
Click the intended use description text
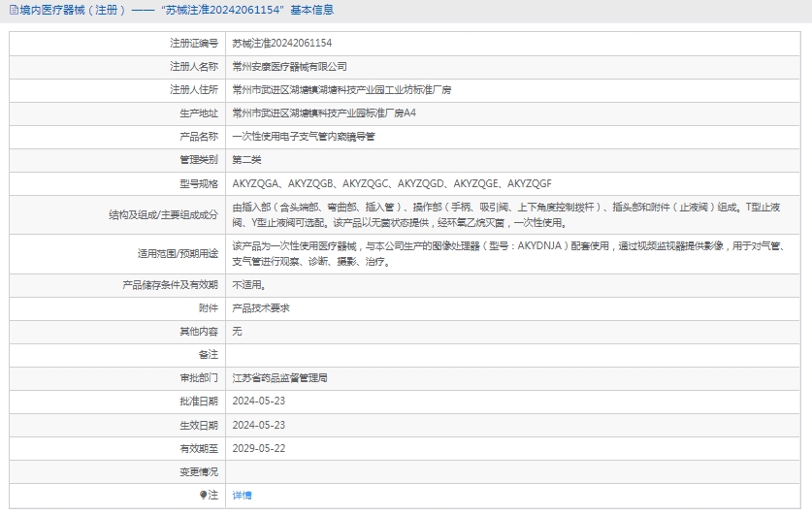tap(514, 254)
